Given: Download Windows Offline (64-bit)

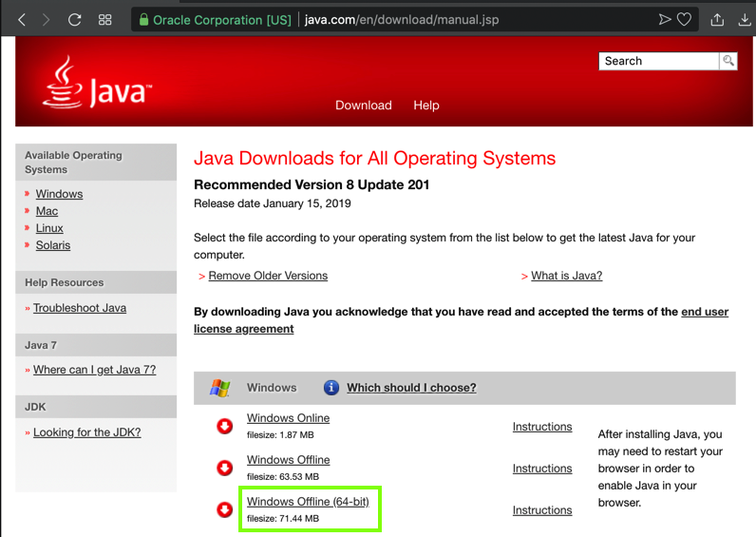Looking at the screenshot, I should 308,502.
